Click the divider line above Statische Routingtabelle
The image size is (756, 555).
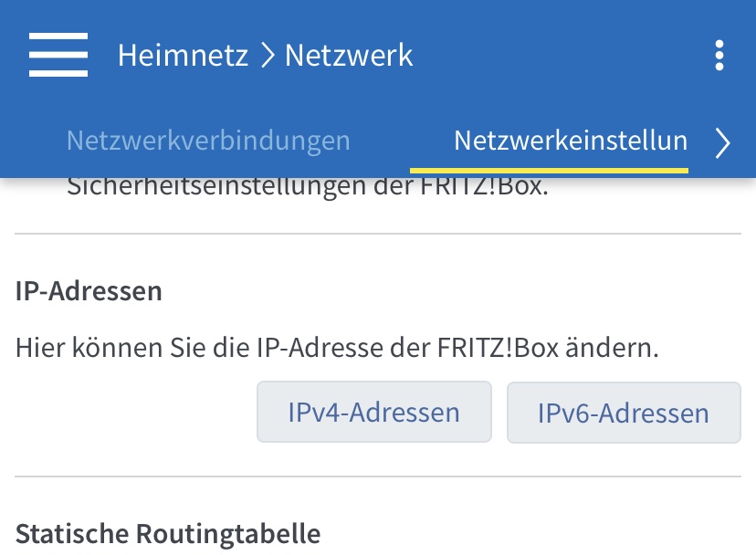click(378, 476)
